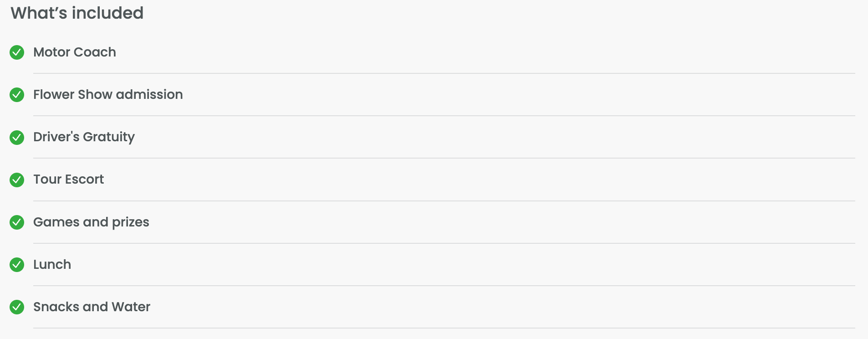The width and height of the screenshot is (868, 339).
Task: Click the green check next to Games and prizes
Action: click(x=17, y=222)
